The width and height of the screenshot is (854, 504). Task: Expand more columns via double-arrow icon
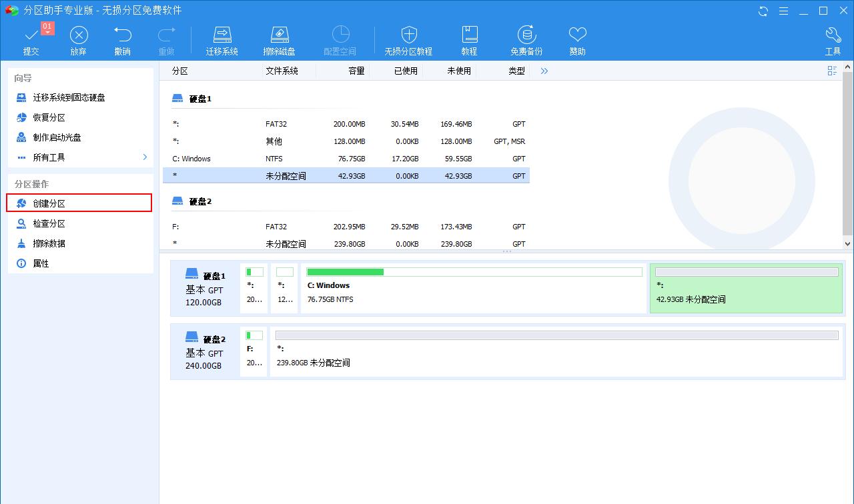[x=544, y=71]
